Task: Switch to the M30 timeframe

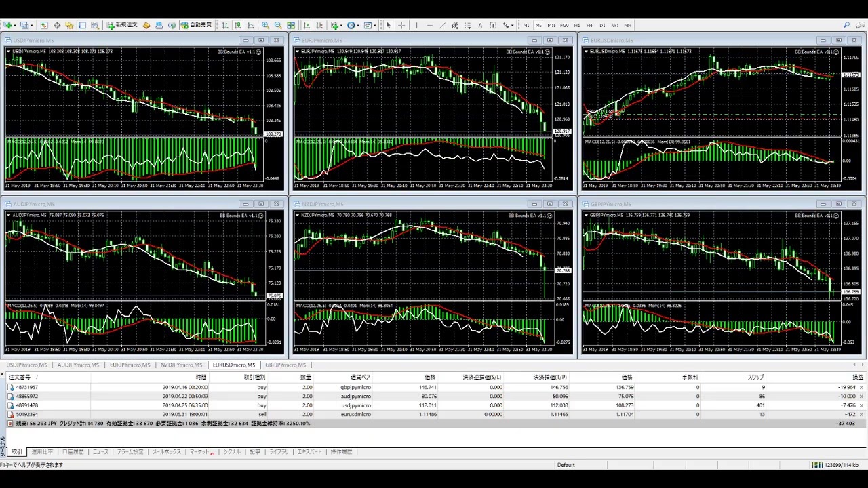Action: [564, 25]
